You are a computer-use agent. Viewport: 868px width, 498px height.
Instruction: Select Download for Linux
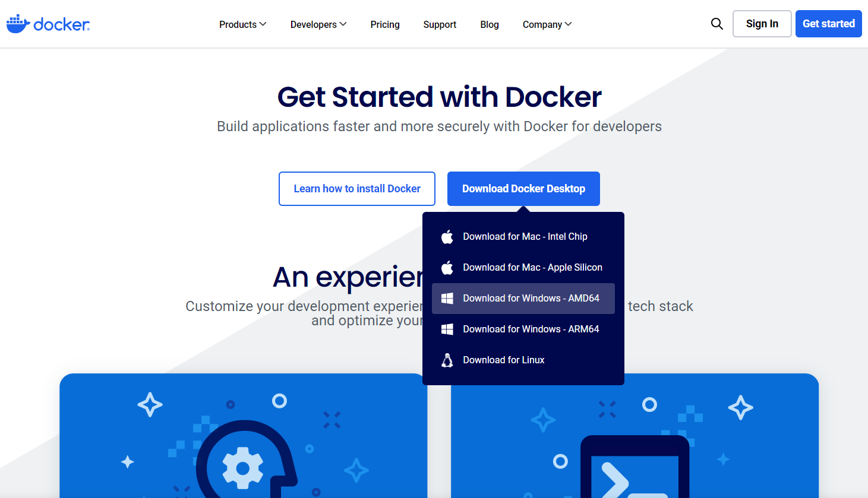(x=523, y=360)
